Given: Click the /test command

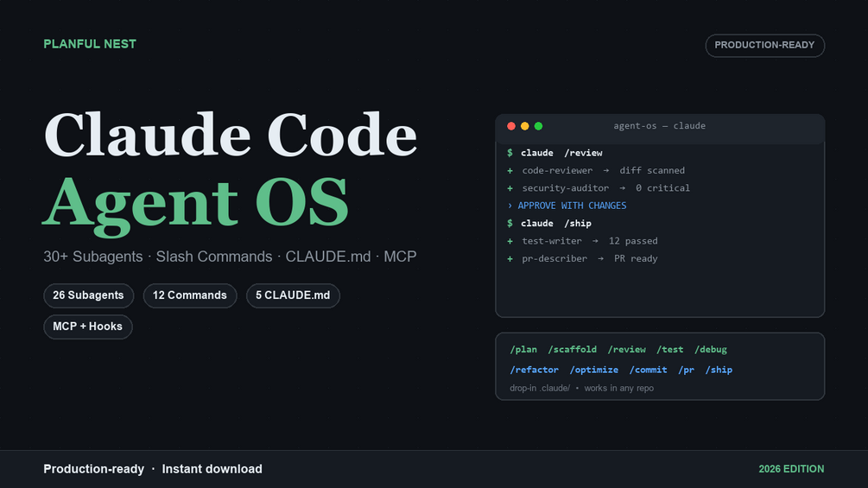Looking at the screenshot, I should 670,350.
